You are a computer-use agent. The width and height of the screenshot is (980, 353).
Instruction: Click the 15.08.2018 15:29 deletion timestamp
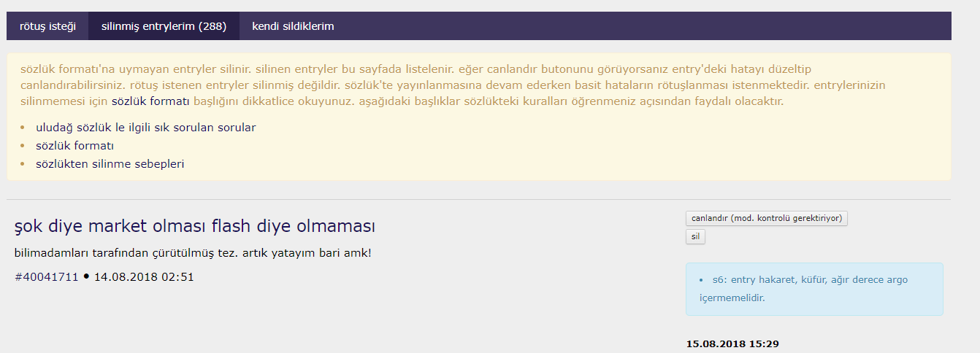click(x=738, y=343)
